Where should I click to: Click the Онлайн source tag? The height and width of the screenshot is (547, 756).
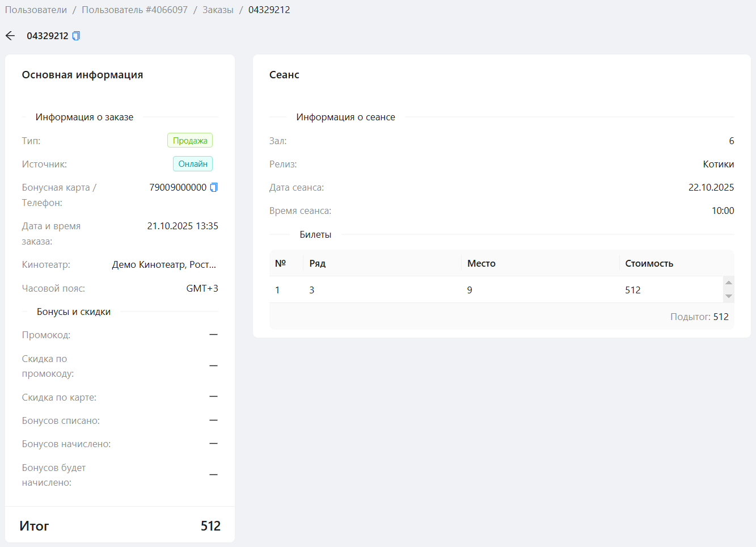coord(193,164)
